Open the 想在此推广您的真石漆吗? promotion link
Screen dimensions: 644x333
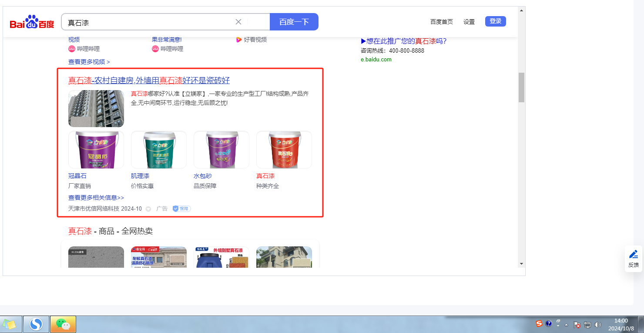pos(404,41)
